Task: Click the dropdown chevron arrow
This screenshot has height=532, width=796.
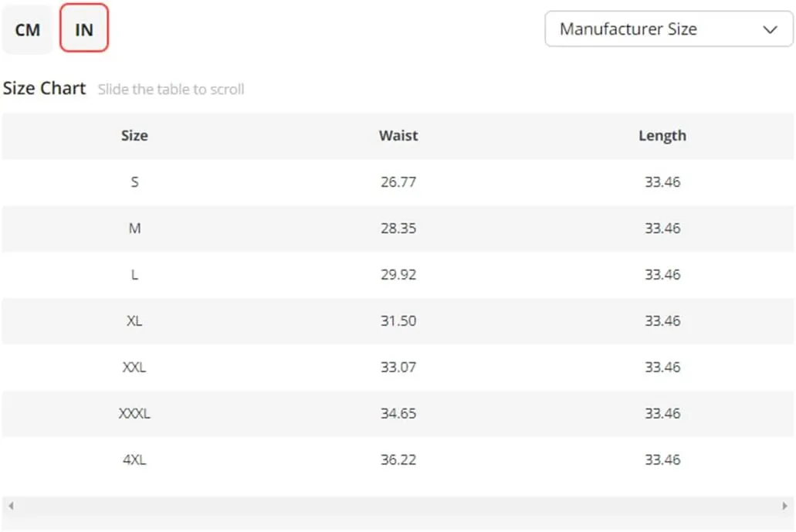Action: tap(770, 30)
